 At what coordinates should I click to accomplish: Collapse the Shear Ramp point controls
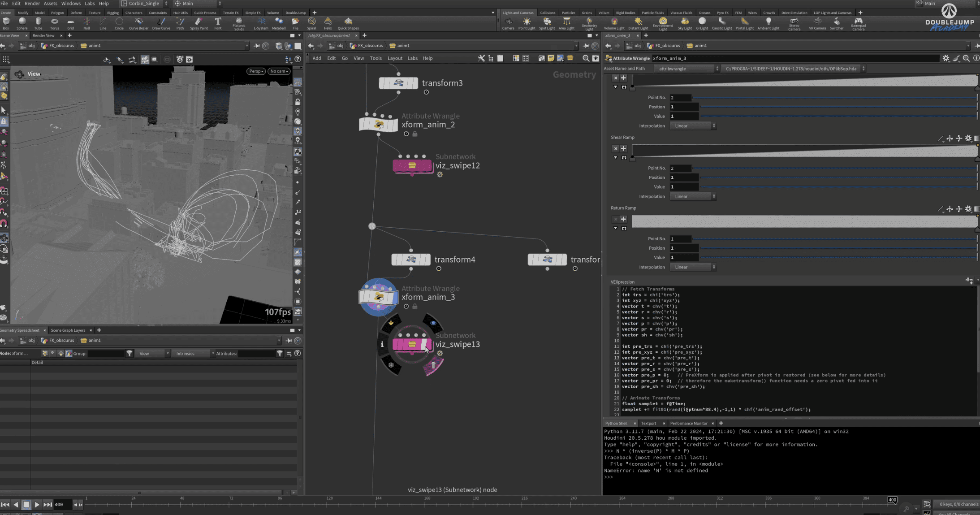615,158
